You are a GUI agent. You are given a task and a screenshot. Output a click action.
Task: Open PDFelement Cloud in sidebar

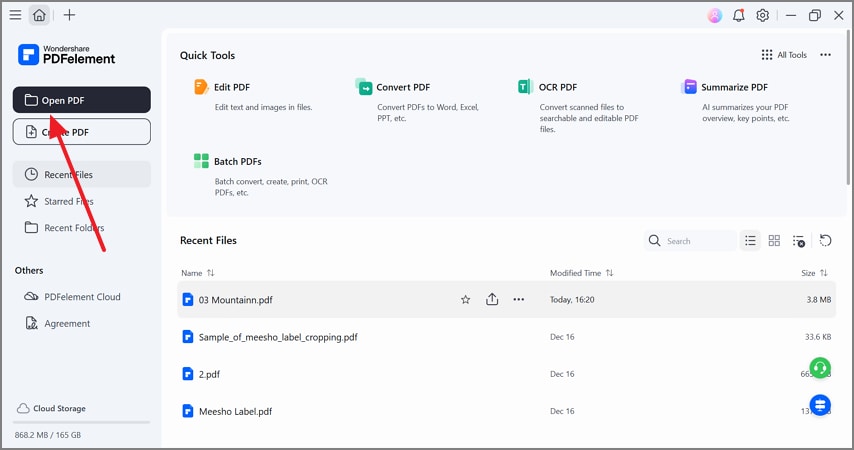coord(82,297)
